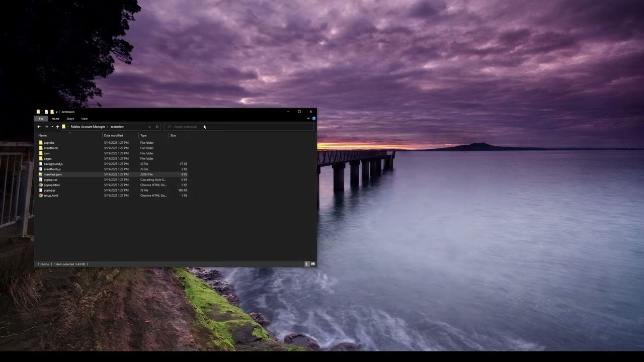Viewport: 644px width, 362px height.
Task: Open Customize Quick Access Toolbar dropdown
Action: click(x=57, y=112)
